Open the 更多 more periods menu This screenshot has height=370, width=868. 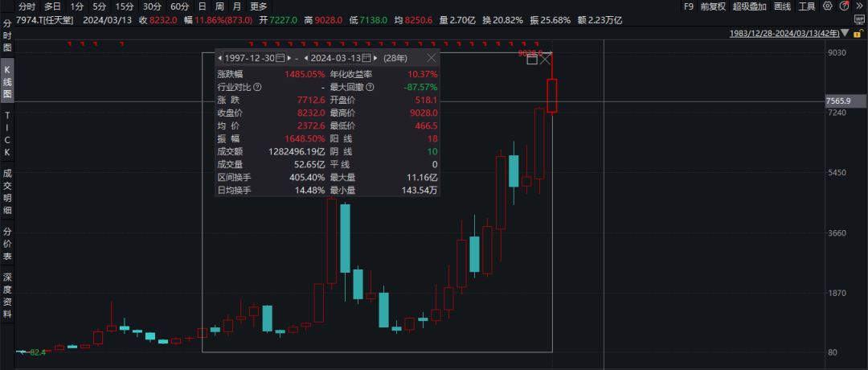259,6
